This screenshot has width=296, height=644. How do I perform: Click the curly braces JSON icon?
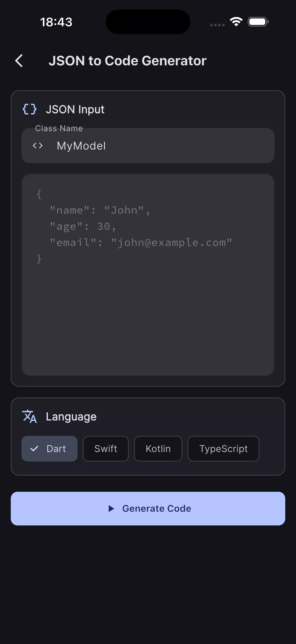(x=29, y=109)
